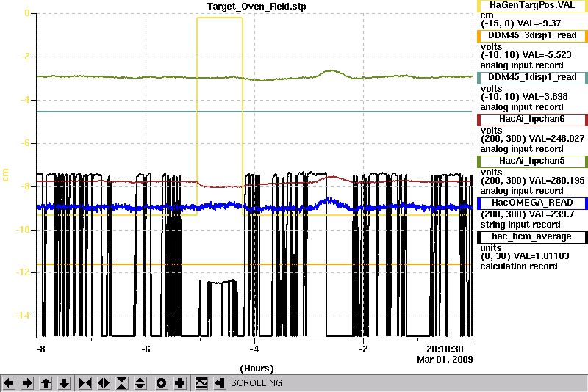The width and height of the screenshot is (588, 392).
Task: Pan the plot down with the down arrow
Action: pos(64,383)
